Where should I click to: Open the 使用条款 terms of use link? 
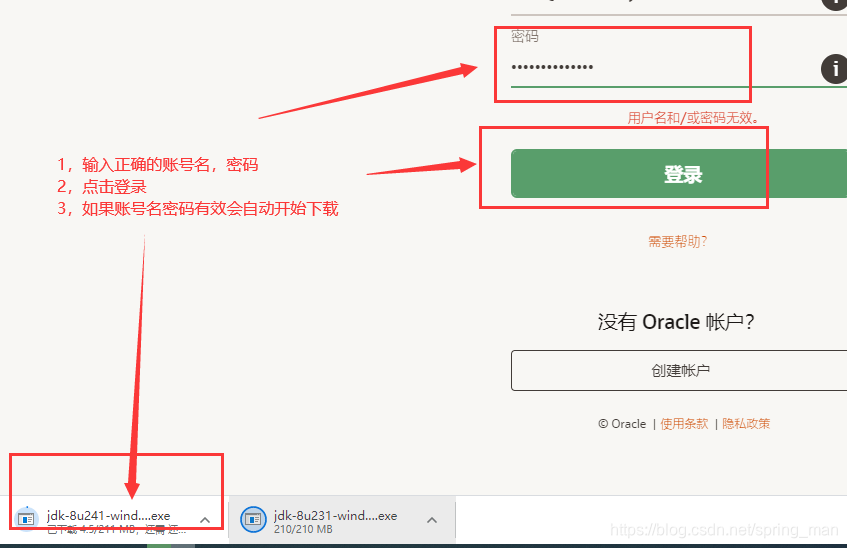point(684,424)
